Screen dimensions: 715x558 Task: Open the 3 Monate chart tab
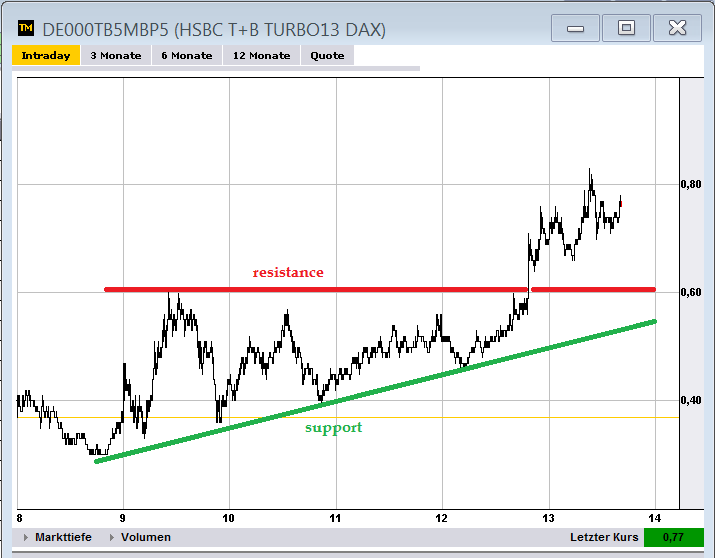tap(116, 55)
